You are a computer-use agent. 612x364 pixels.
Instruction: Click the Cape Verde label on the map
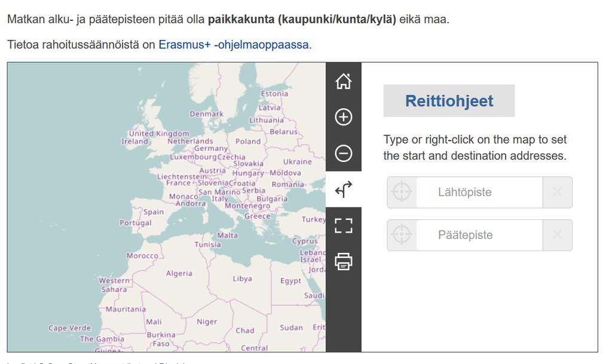[x=69, y=328]
